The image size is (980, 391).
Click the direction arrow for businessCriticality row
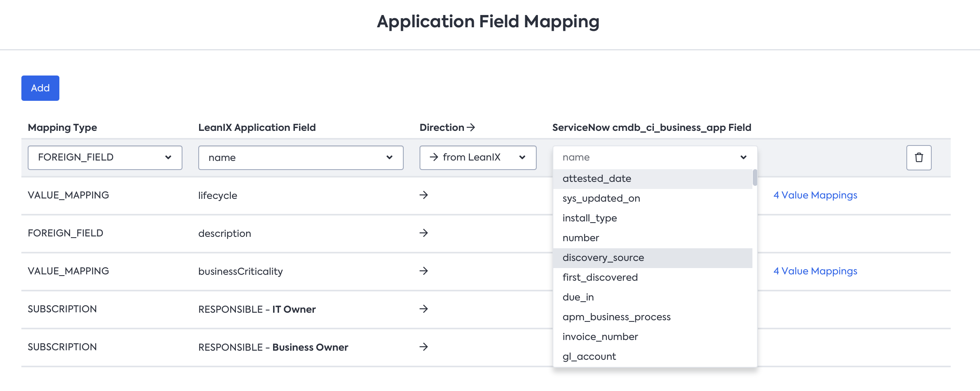[424, 271]
